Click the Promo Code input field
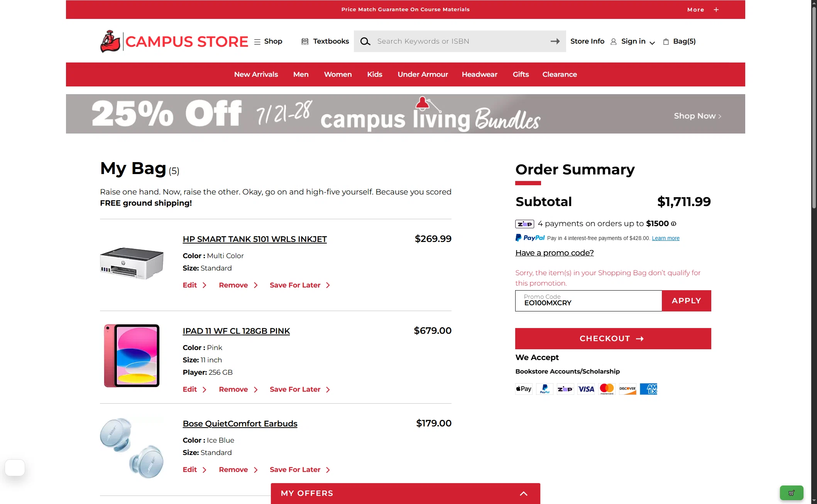817x504 pixels. (x=589, y=301)
